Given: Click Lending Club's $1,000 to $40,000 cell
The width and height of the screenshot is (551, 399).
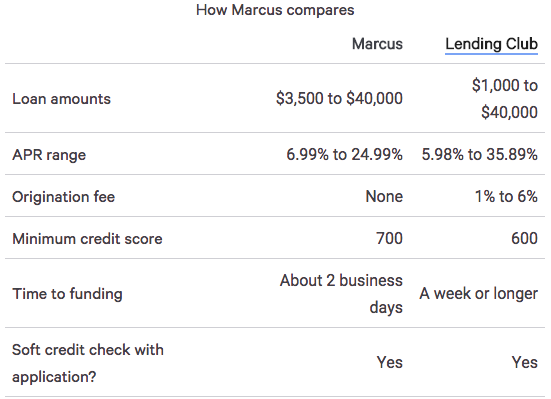Looking at the screenshot, I should [x=505, y=99].
